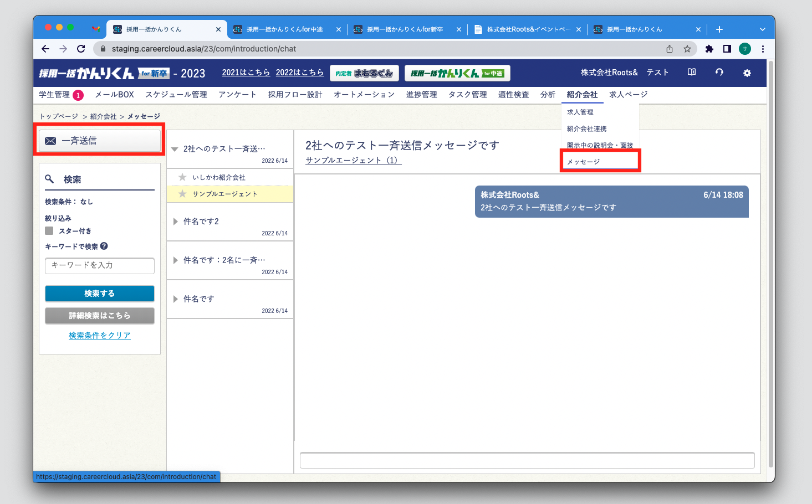Enable the スター付き filter checkbox
The height and width of the screenshot is (504, 812).
point(49,231)
